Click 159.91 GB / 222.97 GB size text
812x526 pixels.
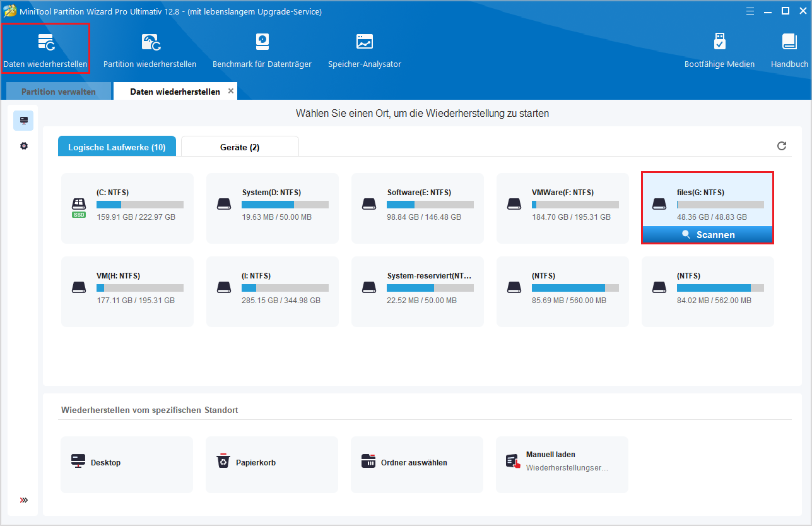[136, 217]
